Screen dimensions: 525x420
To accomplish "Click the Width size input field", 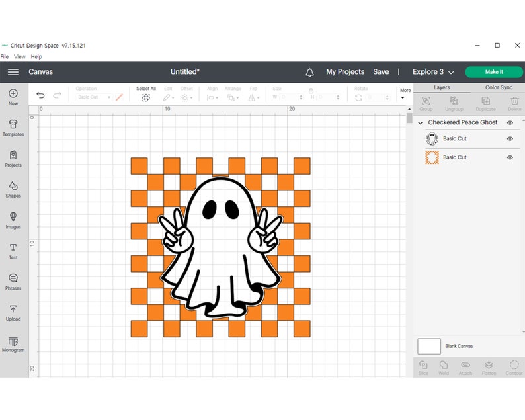I will click(x=288, y=97).
